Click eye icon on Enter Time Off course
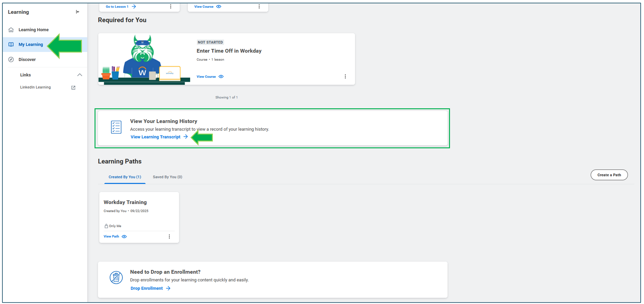 [221, 77]
